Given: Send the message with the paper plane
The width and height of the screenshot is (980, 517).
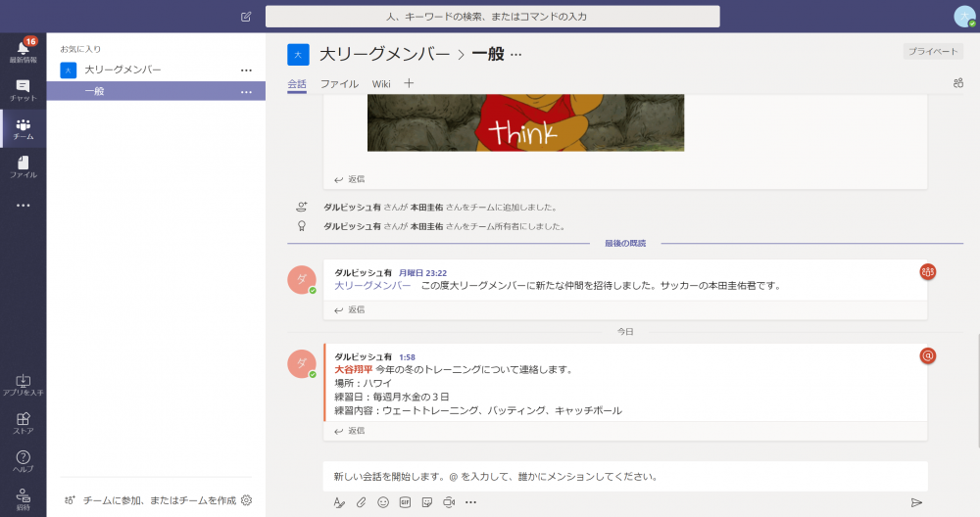Looking at the screenshot, I should (916, 502).
